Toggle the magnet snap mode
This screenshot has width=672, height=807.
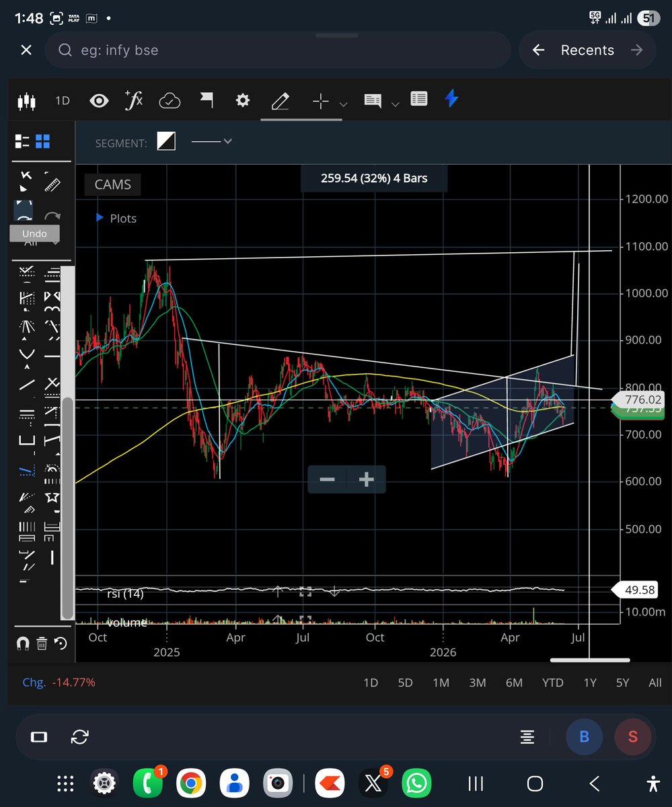22,644
